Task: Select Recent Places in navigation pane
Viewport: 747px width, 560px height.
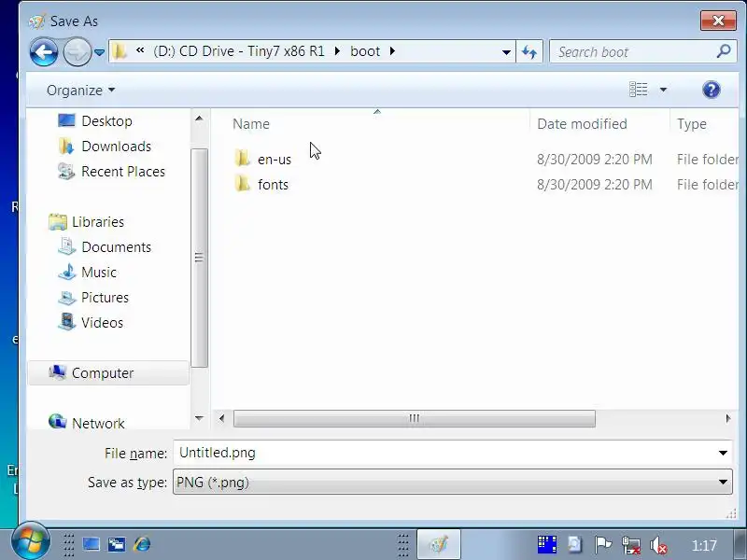Action: click(123, 172)
